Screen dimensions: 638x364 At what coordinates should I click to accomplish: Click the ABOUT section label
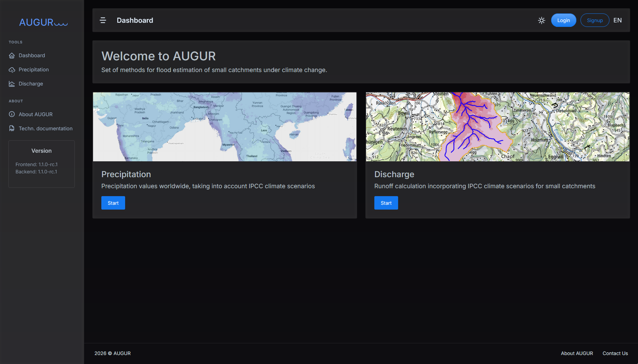pos(16,101)
